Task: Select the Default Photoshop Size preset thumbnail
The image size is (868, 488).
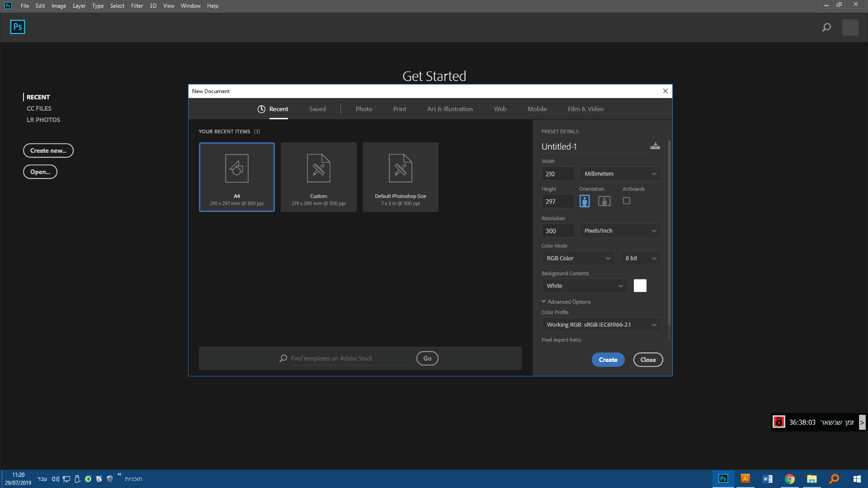Action: coord(400,177)
